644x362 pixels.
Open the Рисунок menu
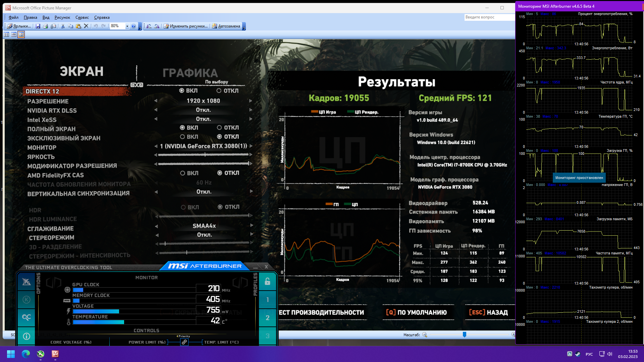point(62,17)
